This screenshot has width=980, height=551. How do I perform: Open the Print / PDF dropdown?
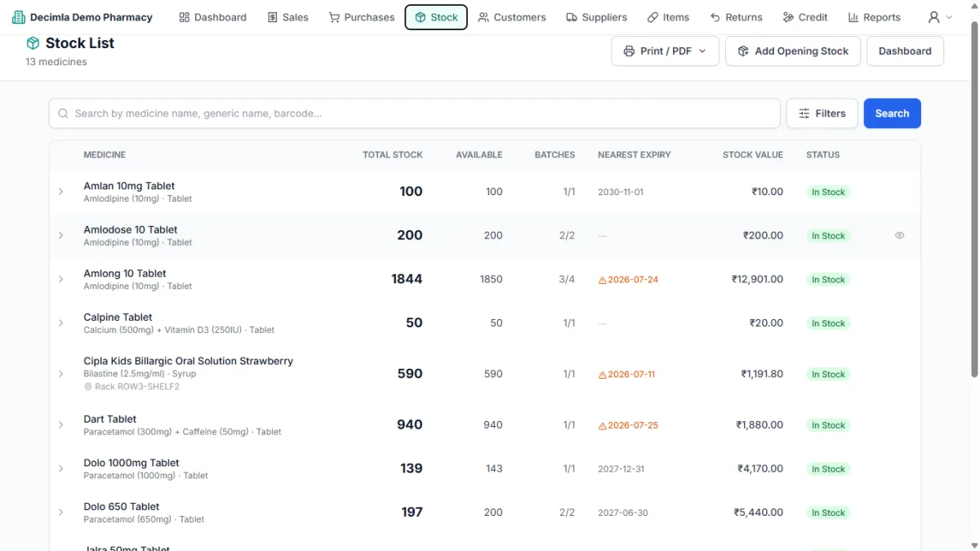click(665, 51)
